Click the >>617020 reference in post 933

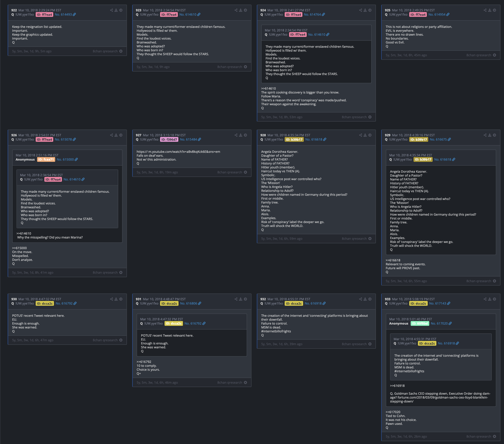point(393,412)
